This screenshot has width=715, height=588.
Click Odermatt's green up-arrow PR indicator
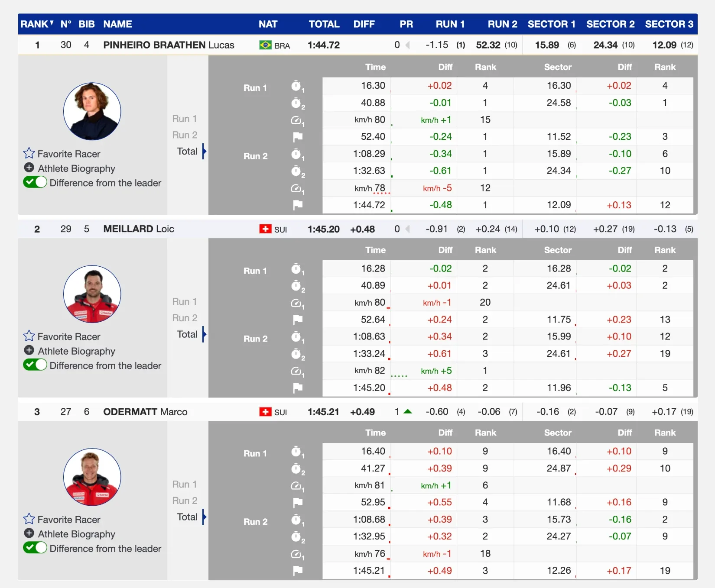[408, 411]
